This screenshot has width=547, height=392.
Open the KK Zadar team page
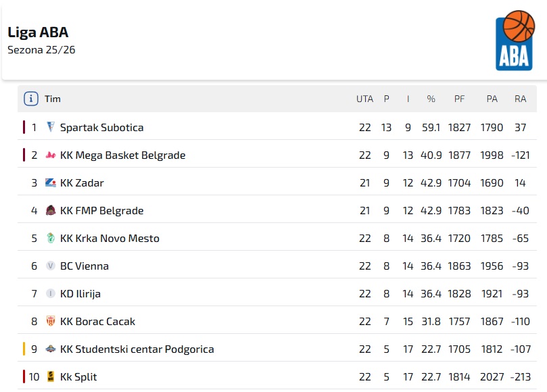coord(82,182)
